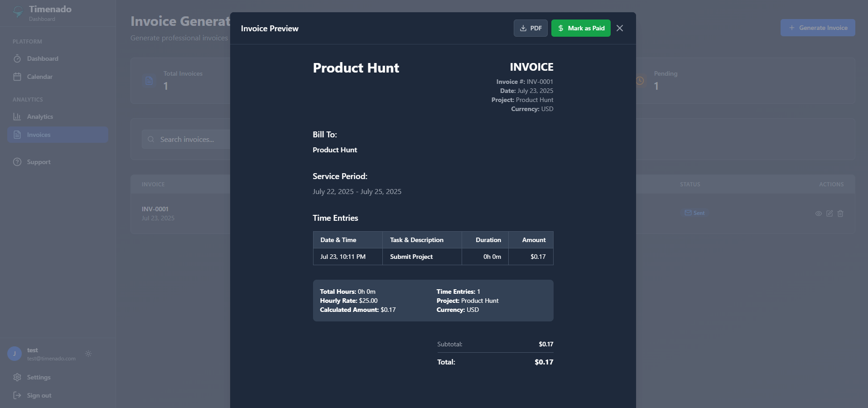This screenshot has height=408, width=868.
Task: Click the user avatar J
Action: pos(14,354)
